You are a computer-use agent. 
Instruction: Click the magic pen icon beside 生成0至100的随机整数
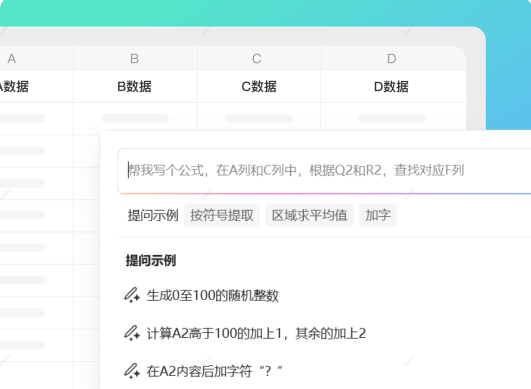point(132,295)
